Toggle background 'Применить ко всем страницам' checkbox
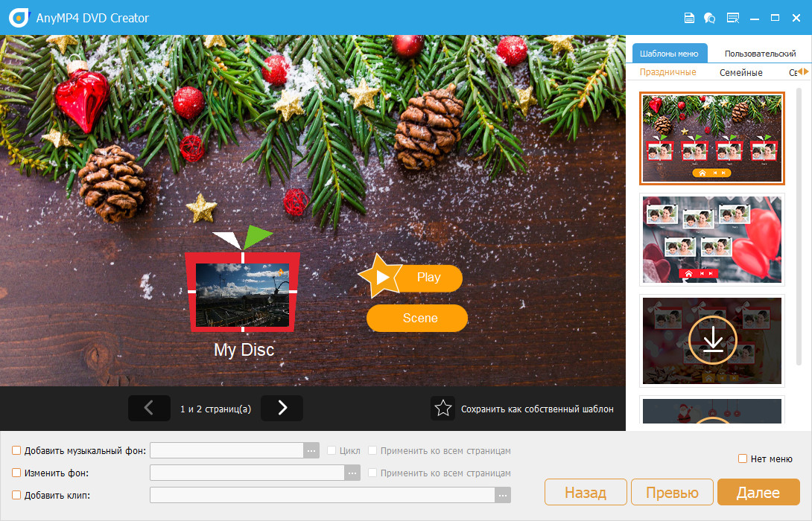The width and height of the screenshot is (812, 521). (x=372, y=473)
